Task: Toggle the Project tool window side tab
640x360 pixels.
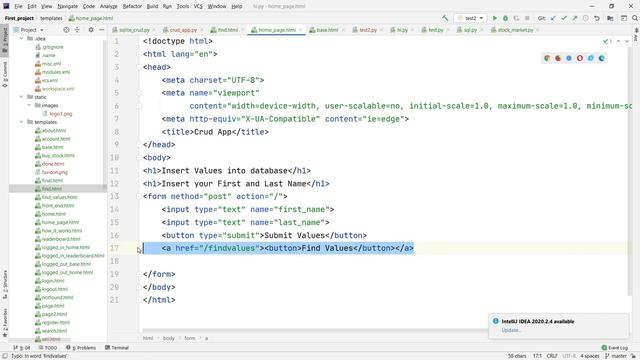Action: pos(5,39)
